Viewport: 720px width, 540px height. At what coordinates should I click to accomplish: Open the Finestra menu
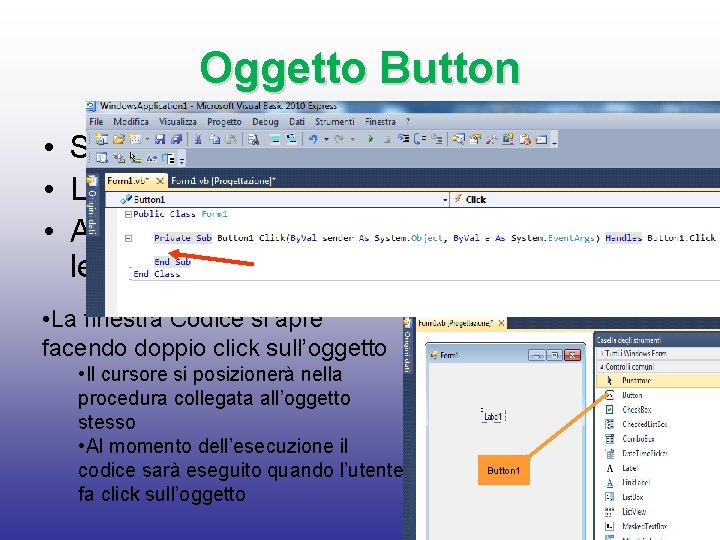click(x=380, y=122)
